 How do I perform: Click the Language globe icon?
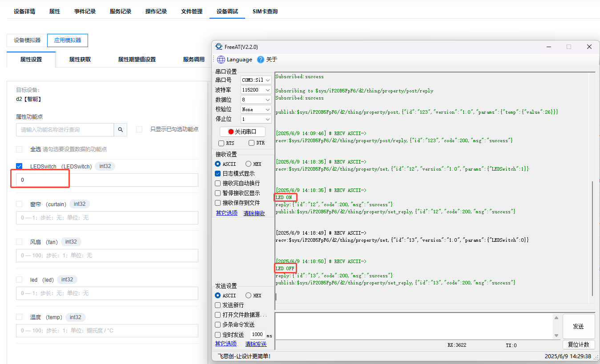(x=221, y=60)
